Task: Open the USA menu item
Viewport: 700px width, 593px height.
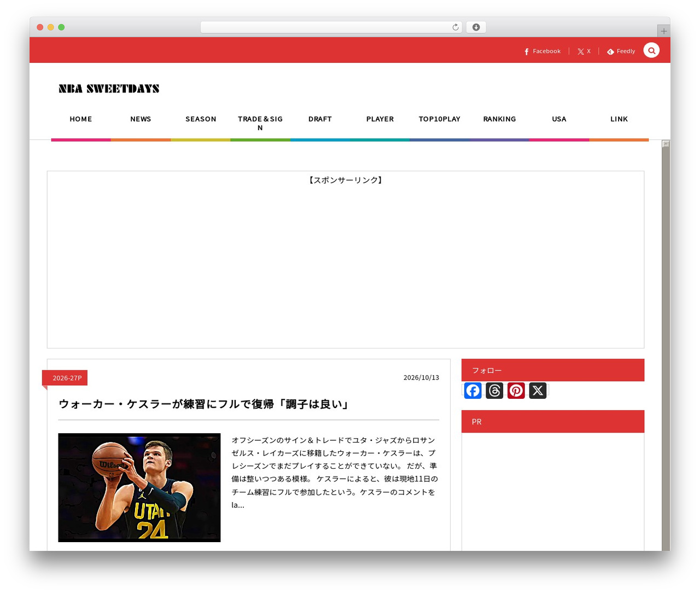Action: tap(559, 119)
